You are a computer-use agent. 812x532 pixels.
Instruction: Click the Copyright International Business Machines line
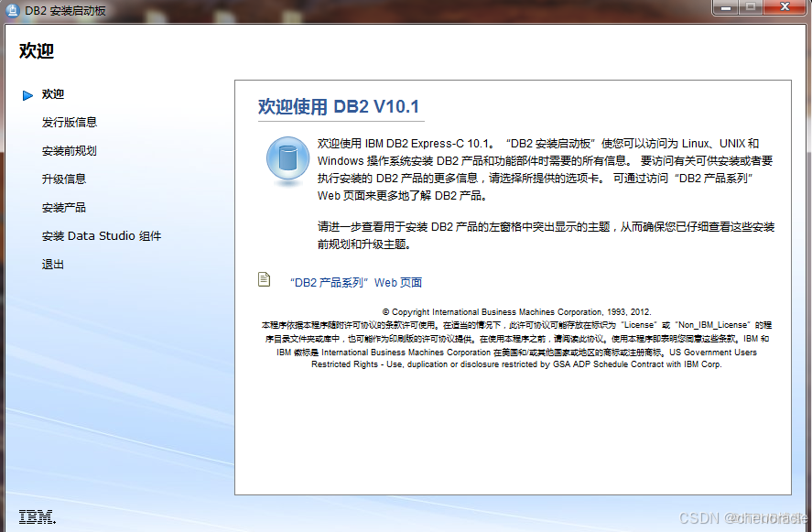coord(516,312)
